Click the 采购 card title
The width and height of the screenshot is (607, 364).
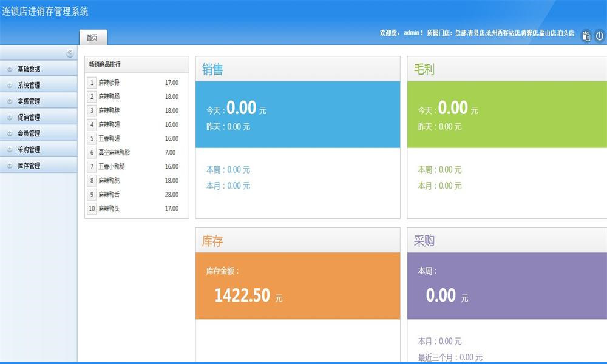(x=424, y=241)
